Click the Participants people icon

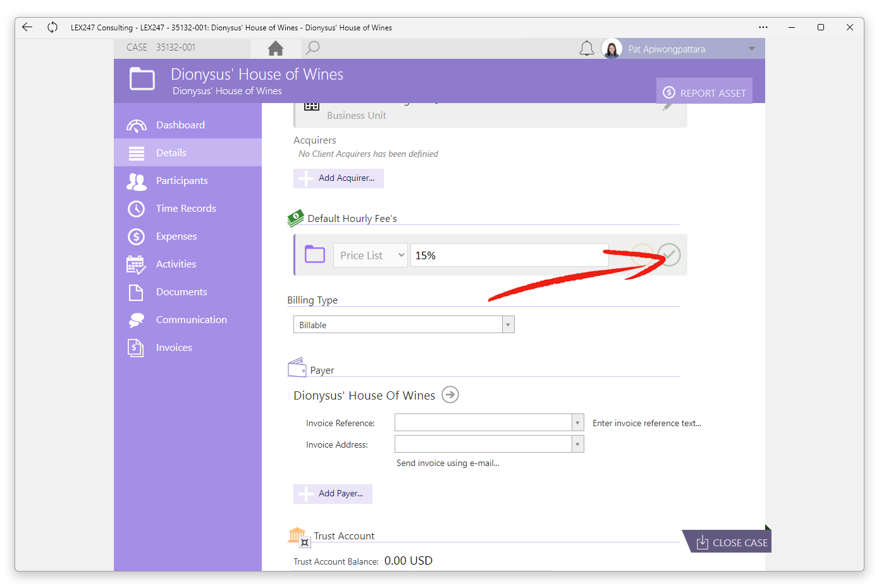click(137, 181)
